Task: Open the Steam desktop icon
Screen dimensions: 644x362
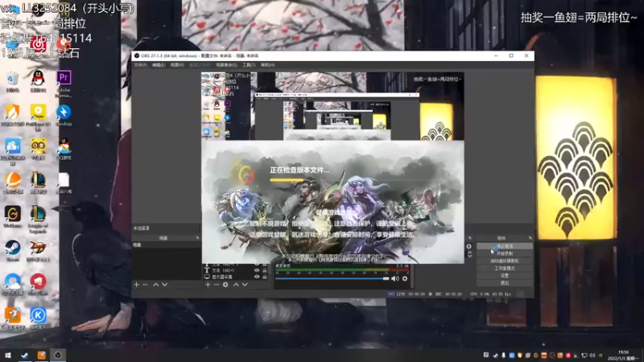Action: point(13,250)
